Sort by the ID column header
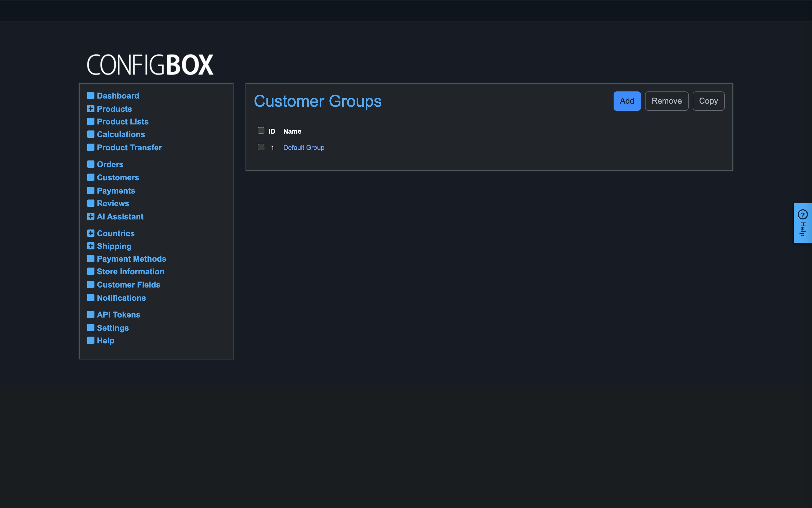Image resolution: width=812 pixels, height=508 pixels. [x=272, y=131]
